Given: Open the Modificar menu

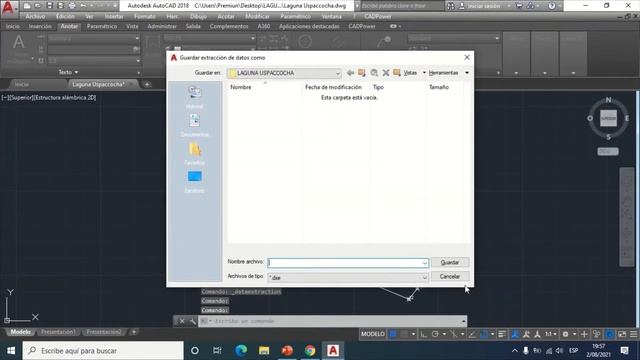Looking at the screenshot, I should point(257,16).
